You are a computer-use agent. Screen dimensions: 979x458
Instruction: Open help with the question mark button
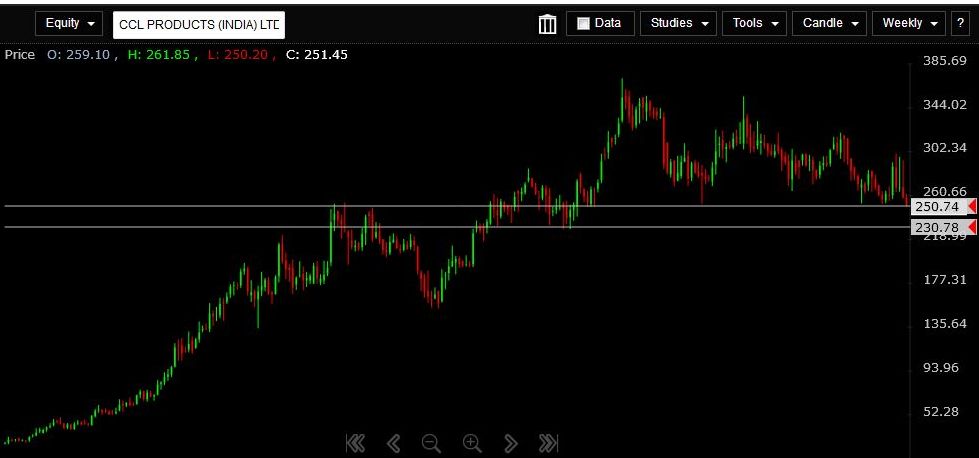click(961, 23)
